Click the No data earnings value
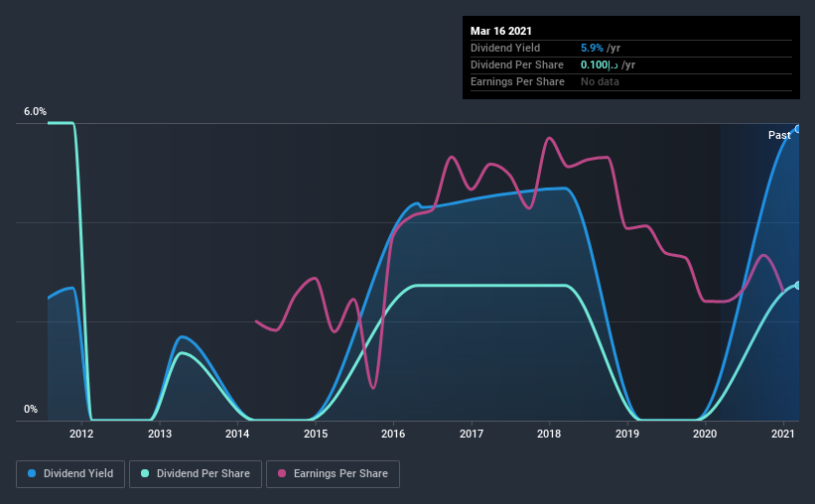The image size is (815, 504). point(600,81)
